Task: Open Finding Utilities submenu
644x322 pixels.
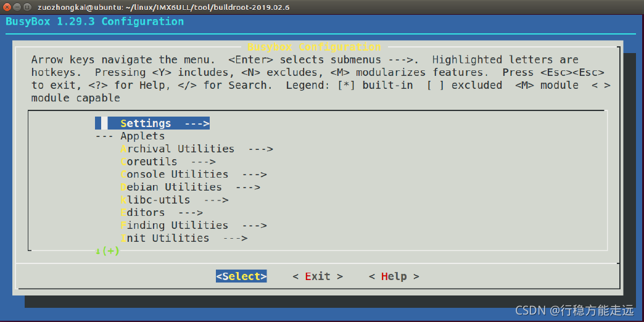Action: [x=194, y=226]
